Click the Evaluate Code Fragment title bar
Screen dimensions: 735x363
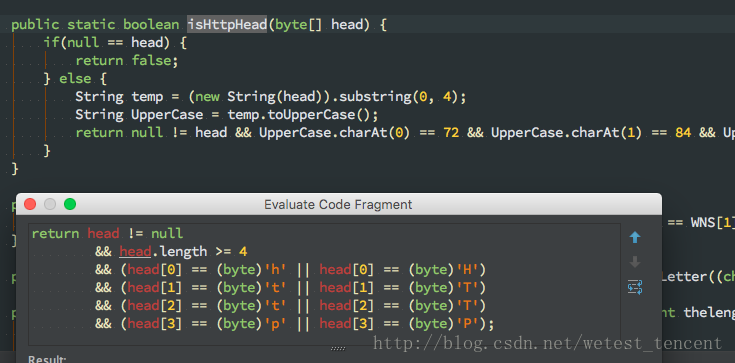click(x=338, y=204)
